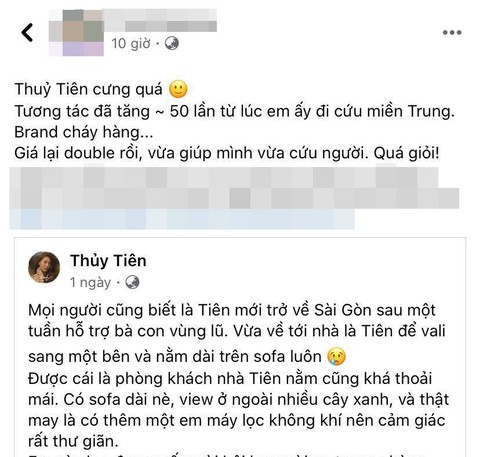
Task: Open the blurred poster name at top
Action: (x=160, y=21)
